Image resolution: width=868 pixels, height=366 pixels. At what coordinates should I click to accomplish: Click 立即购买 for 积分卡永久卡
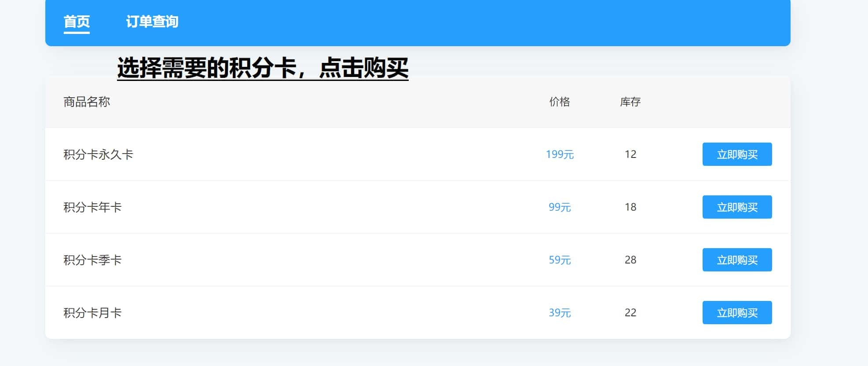[737, 154]
